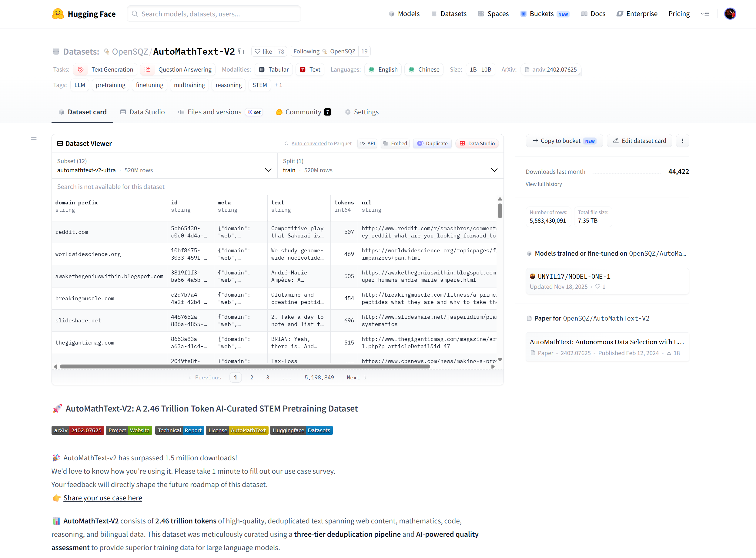Select the Tabular modality tag
The image size is (756, 558).
tap(274, 69)
